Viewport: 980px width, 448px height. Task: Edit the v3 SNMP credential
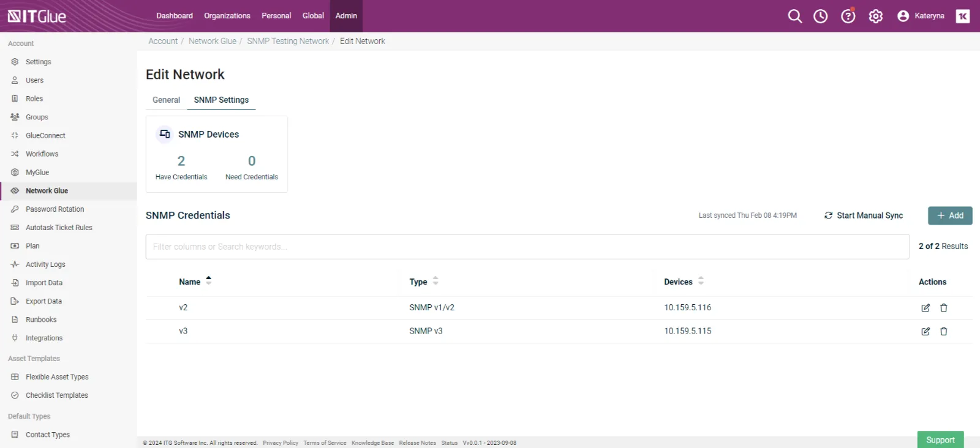[925, 331]
